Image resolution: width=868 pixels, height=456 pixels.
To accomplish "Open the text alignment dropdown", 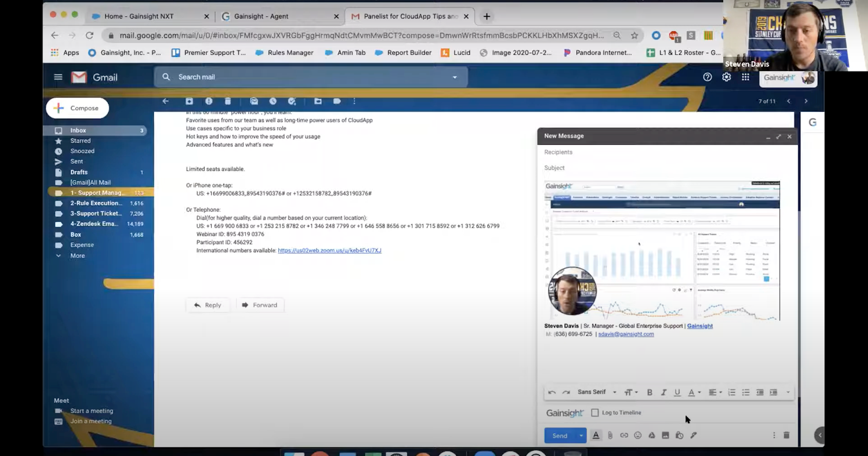I will pos(715,393).
